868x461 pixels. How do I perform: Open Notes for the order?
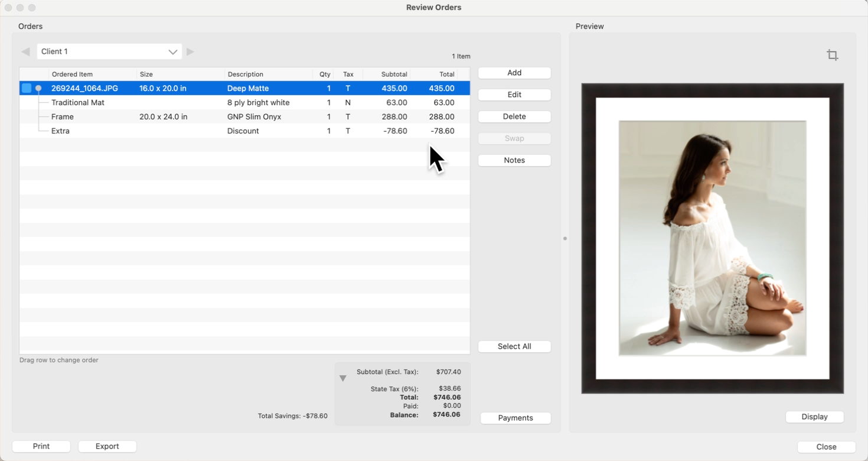point(514,160)
